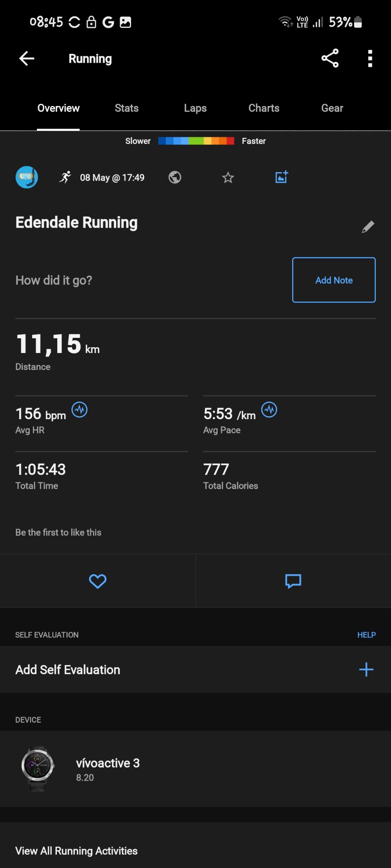Tap the back arrow icon
Screen dimensions: 391x868
click(x=27, y=58)
